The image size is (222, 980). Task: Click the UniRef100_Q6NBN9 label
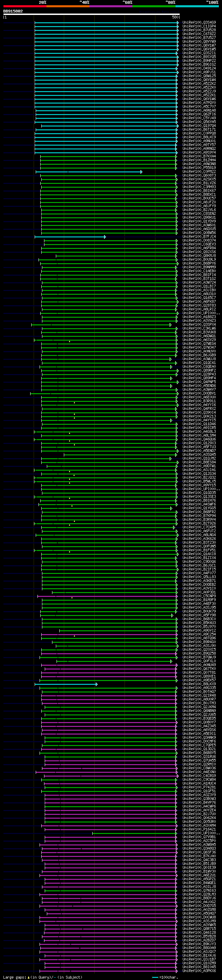(199, 711)
